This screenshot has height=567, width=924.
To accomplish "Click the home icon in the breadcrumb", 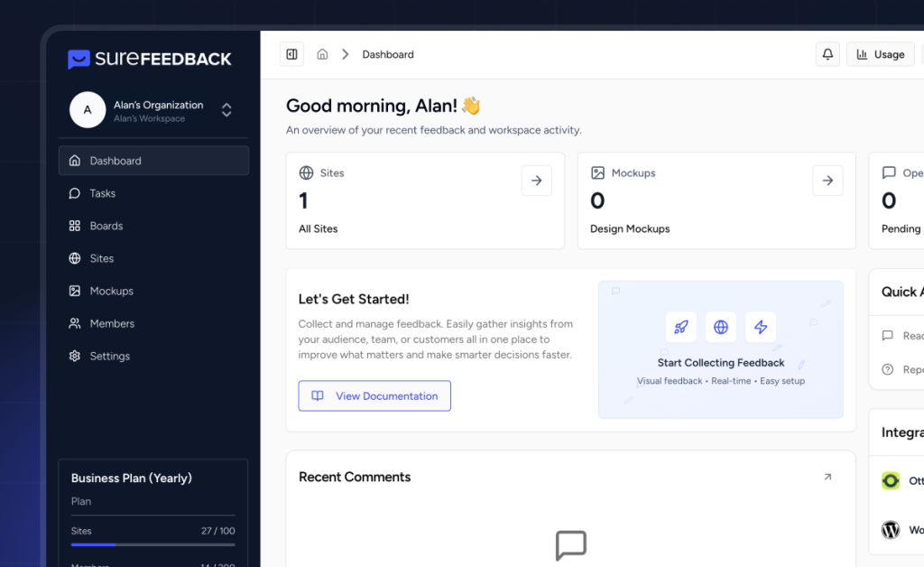I will tap(322, 54).
